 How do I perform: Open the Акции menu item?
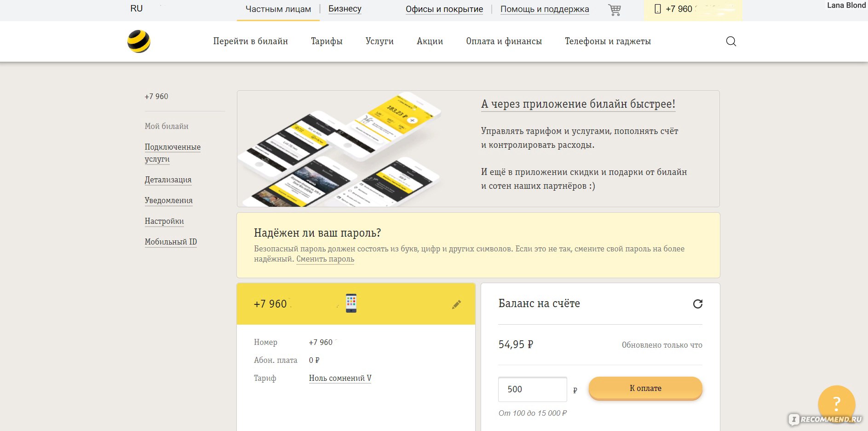coord(430,41)
